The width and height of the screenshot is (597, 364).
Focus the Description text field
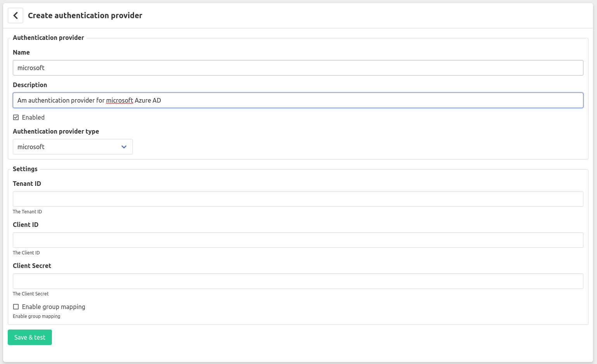pyautogui.click(x=298, y=100)
